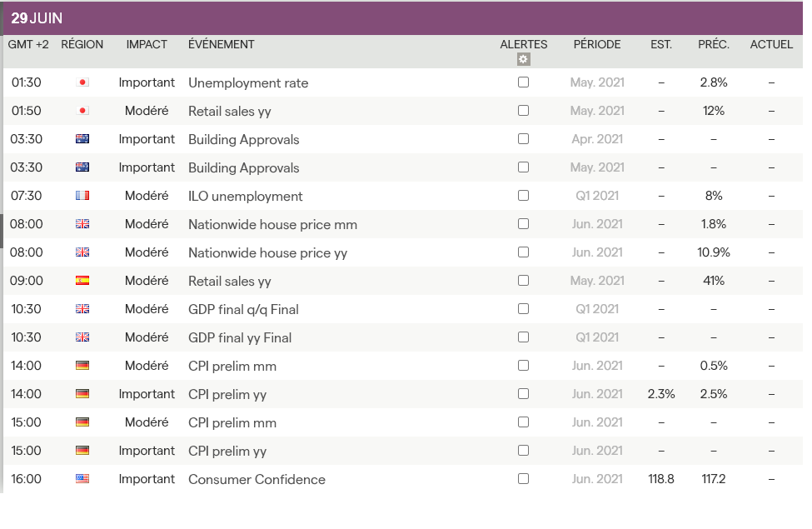Open the May 2021 Building Approvals event

tap(243, 168)
